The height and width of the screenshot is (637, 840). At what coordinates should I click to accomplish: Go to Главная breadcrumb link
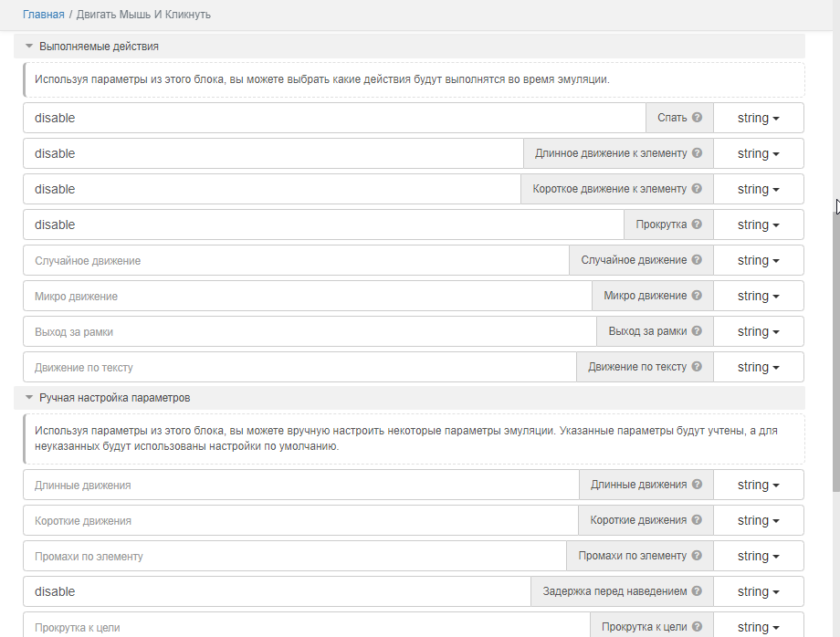[x=43, y=15]
